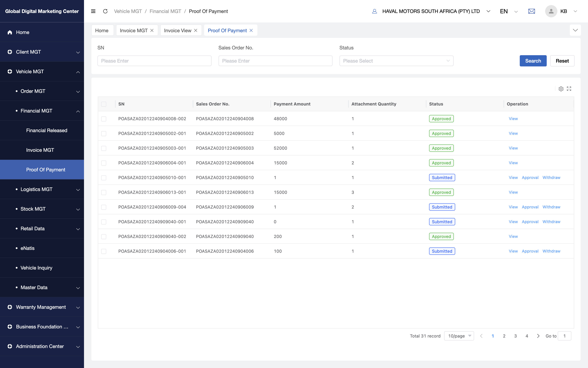Image resolution: width=588 pixels, height=368 pixels.
Task: Open Vehicle Inquiry menu item
Action: tap(36, 268)
